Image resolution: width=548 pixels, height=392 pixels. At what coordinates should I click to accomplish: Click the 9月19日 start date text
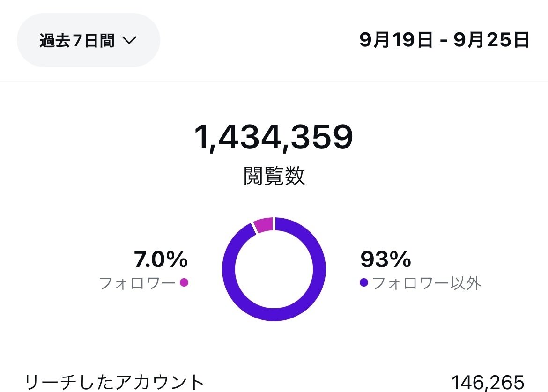(x=396, y=40)
